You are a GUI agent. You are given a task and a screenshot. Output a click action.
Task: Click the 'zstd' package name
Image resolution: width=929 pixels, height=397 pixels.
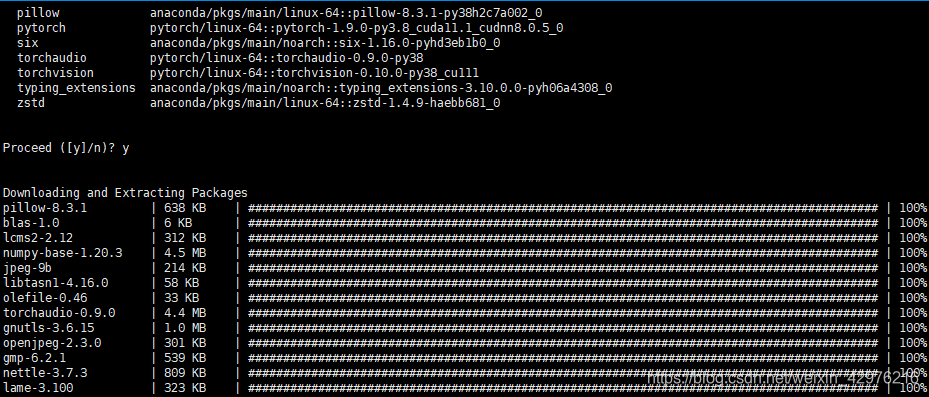[31, 103]
